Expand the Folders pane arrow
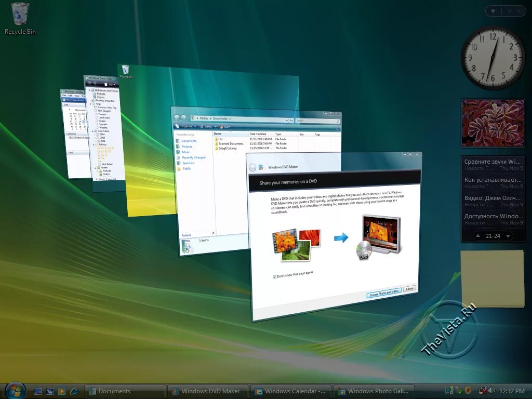 (213, 233)
